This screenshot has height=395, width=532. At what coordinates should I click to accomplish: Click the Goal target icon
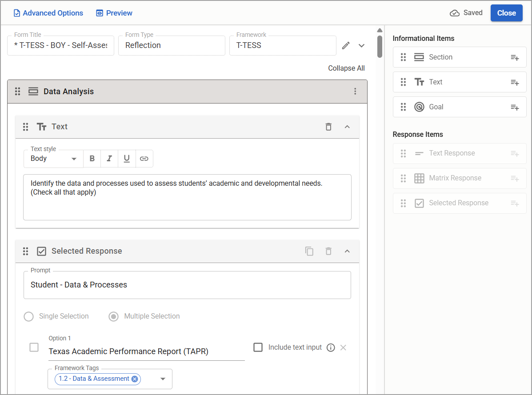pyautogui.click(x=419, y=107)
